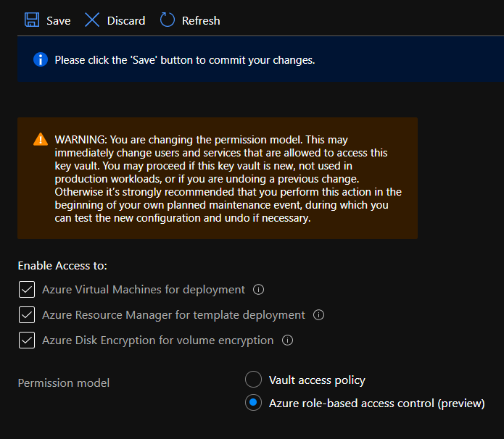Open info tooltip for Azure Disk Encryption
This screenshot has width=504, height=439.
tap(287, 340)
